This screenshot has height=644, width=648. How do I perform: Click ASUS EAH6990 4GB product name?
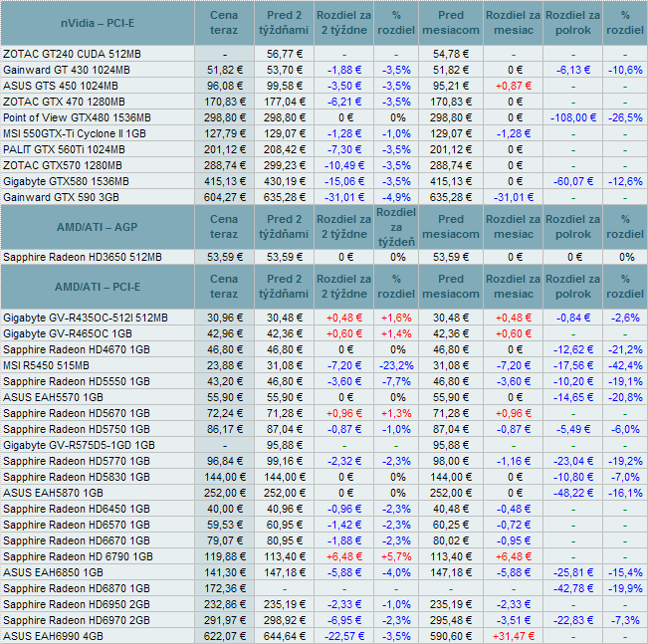(x=53, y=637)
